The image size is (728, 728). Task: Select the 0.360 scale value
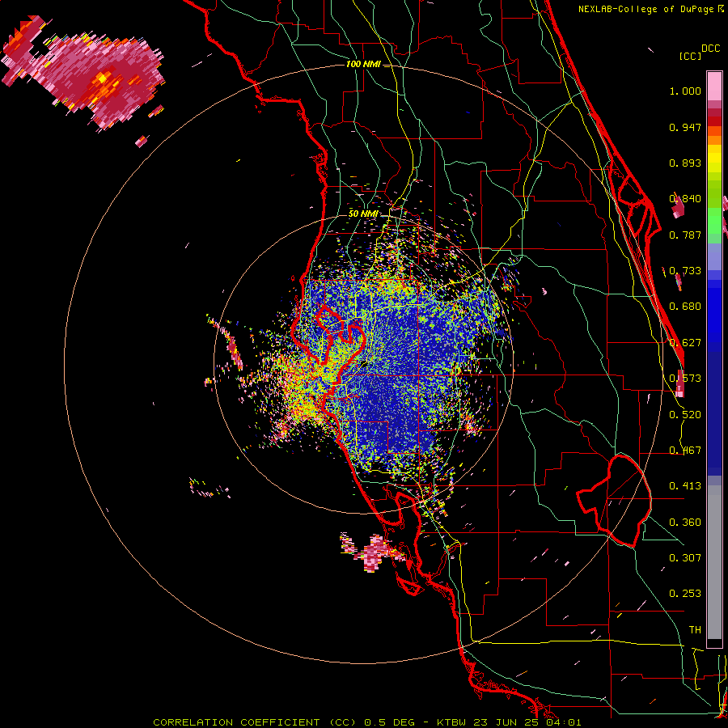(685, 523)
